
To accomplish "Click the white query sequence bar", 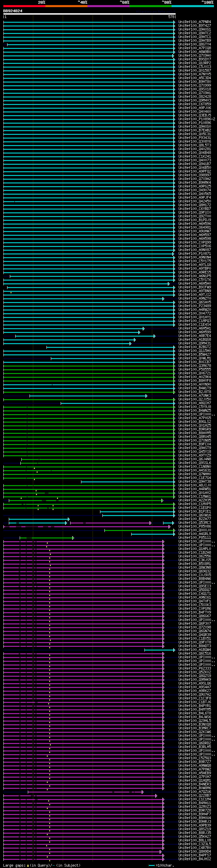I will point(90,14).
